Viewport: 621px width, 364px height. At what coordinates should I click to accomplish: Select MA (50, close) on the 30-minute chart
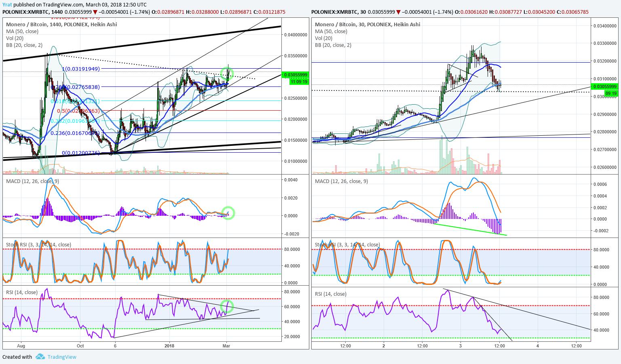(331, 31)
